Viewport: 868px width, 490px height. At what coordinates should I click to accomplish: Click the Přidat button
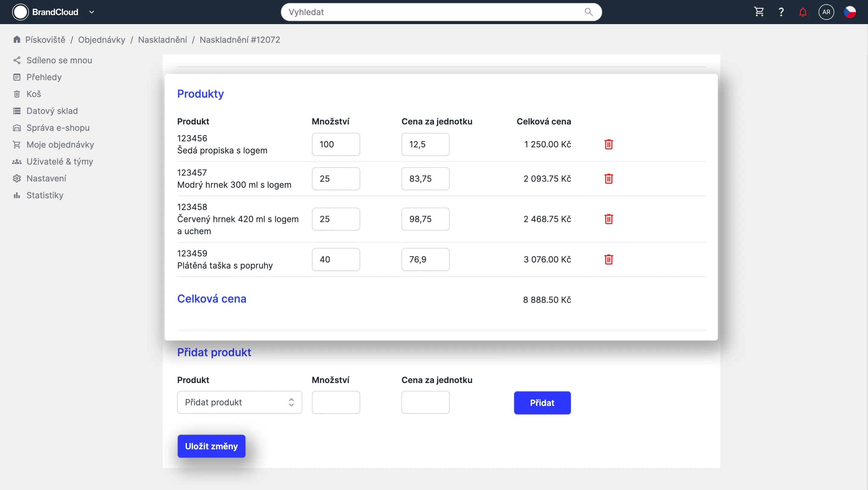pos(542,403)
